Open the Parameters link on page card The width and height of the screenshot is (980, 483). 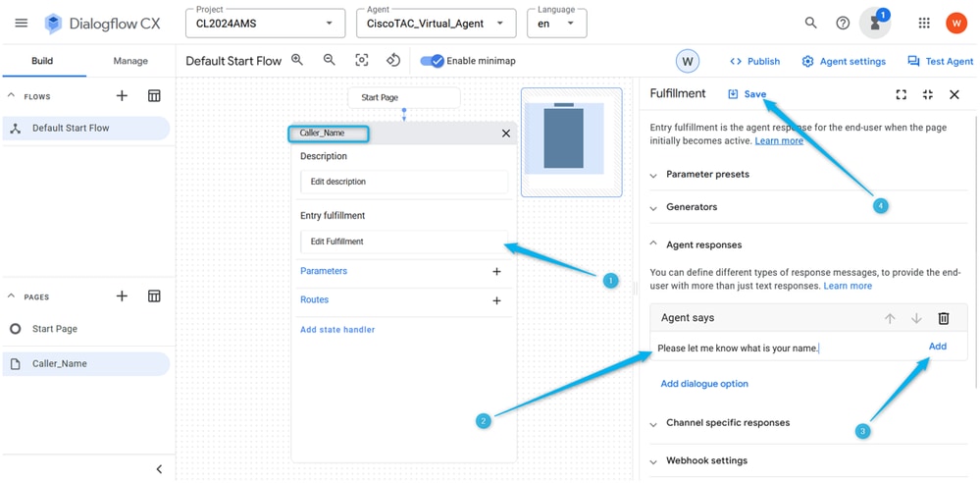(x=324, y=271)
